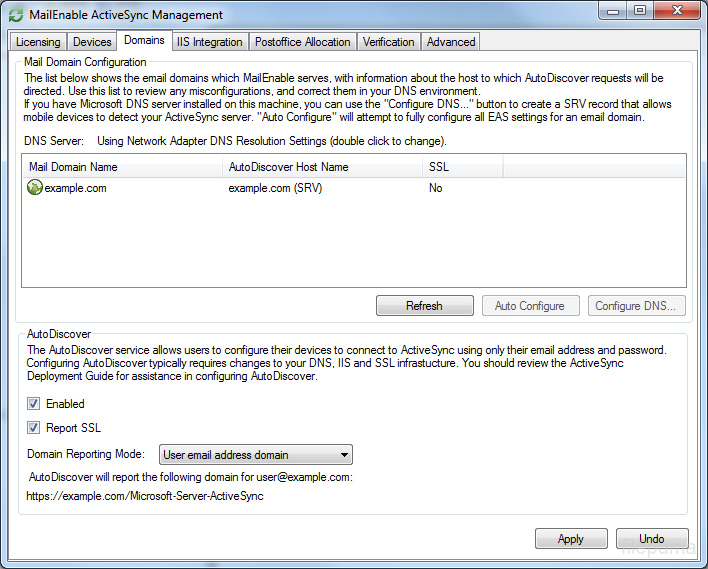Click the SSL column header
This screenshot has height=569, width=708.
(461, 167)
